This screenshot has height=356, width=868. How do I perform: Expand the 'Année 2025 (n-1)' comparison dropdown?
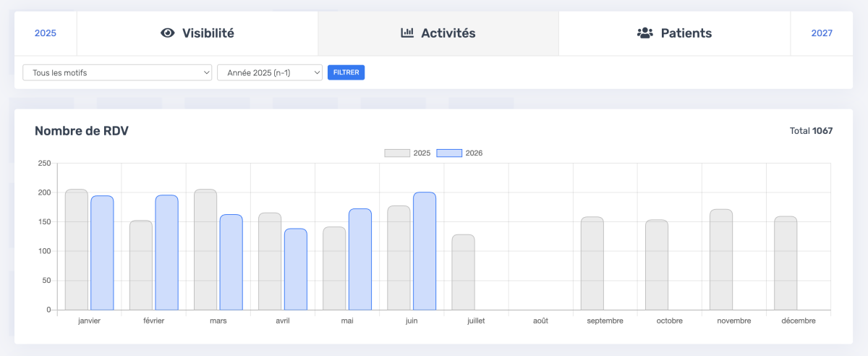coord(269,72)
